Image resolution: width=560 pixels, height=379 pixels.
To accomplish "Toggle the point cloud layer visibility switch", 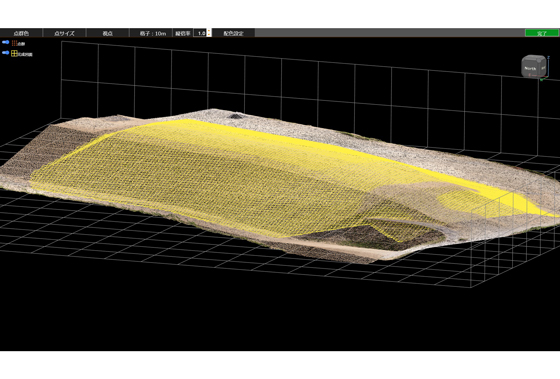I will point(6,43).
